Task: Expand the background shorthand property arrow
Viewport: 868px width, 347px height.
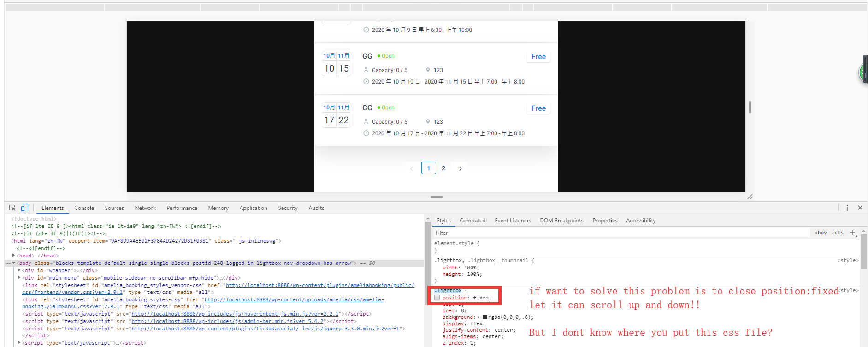Action: click(479, 317)
